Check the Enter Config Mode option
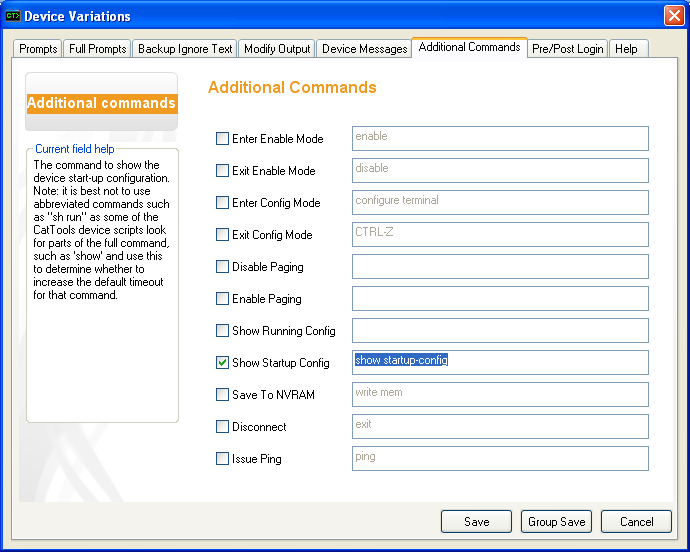690x552 pixels. [222, 202]
